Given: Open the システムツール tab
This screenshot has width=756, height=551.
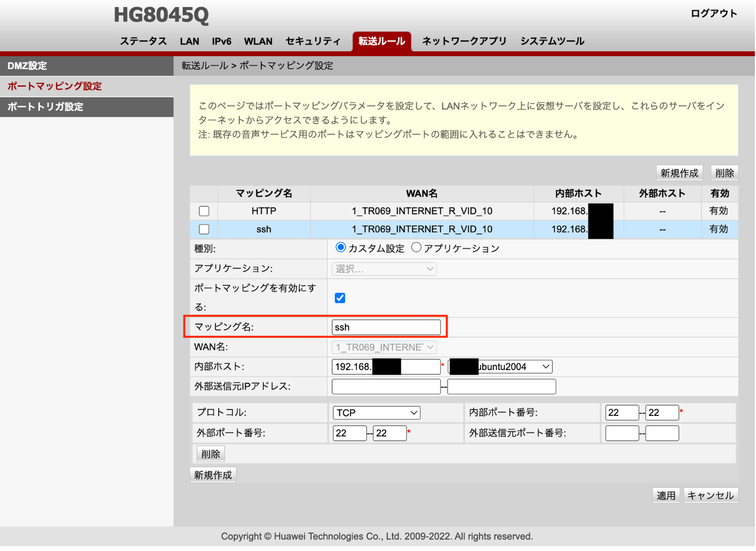Looking at the screenshot, I should (x=552, y=41).
